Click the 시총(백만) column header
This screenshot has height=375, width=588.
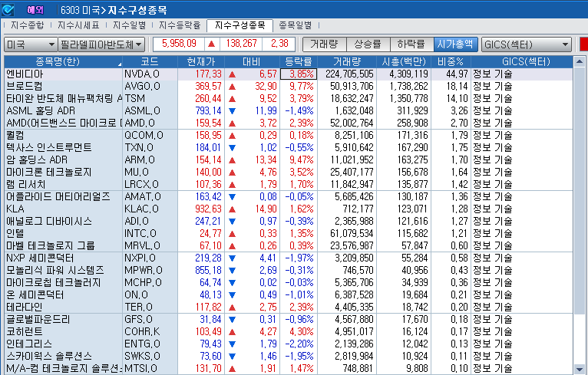[x=404, y=62]
